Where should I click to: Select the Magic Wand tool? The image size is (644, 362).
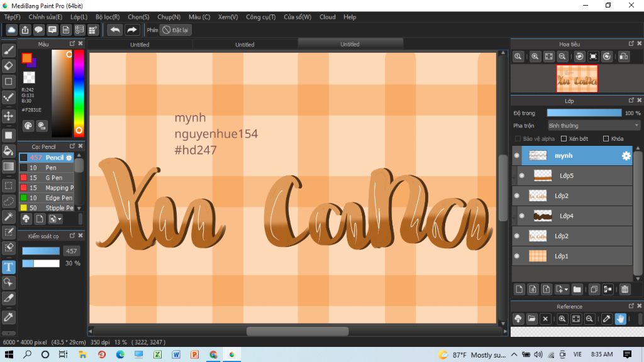click(9, 217)
